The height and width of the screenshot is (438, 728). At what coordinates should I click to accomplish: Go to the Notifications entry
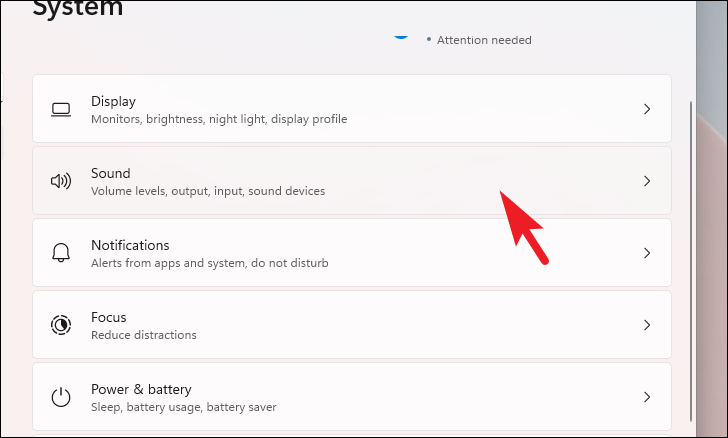click(x=130, y=245)
